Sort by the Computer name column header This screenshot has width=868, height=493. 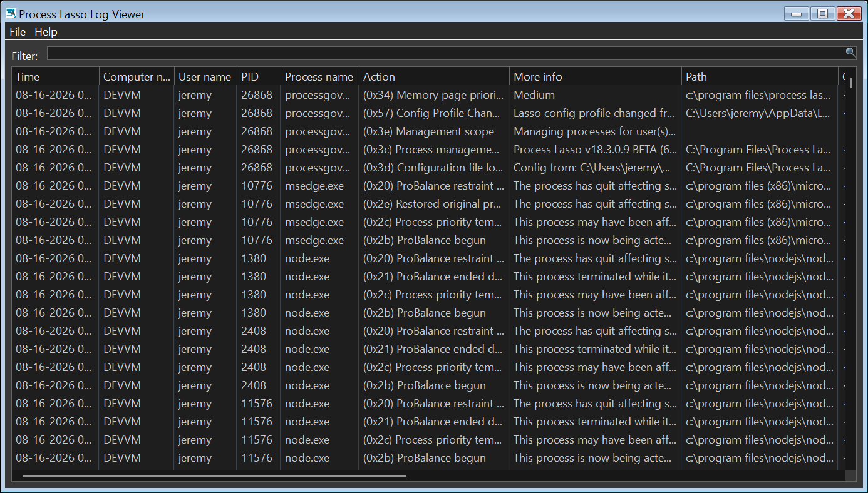coord(137,77)
